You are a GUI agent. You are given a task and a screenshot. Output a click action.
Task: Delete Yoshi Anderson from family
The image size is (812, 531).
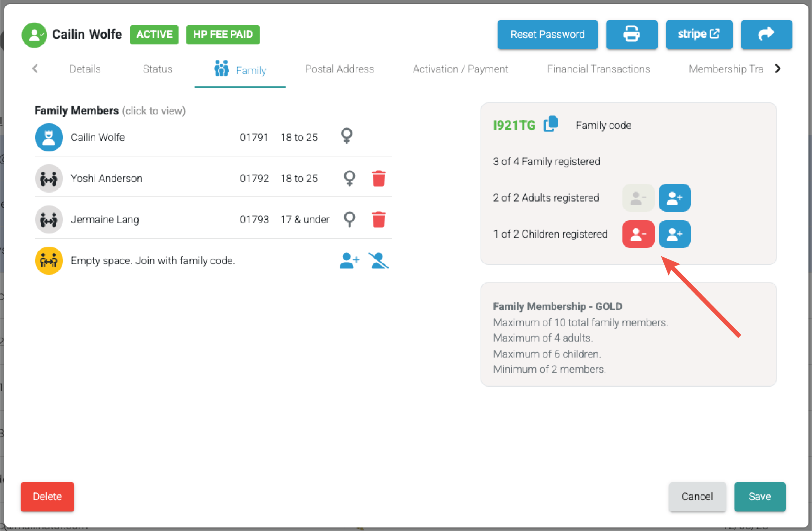click(378, 178)
